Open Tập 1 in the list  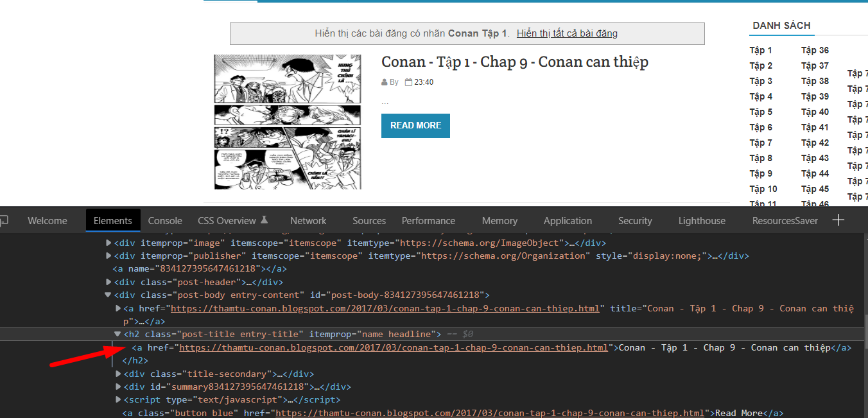point(761,50)
